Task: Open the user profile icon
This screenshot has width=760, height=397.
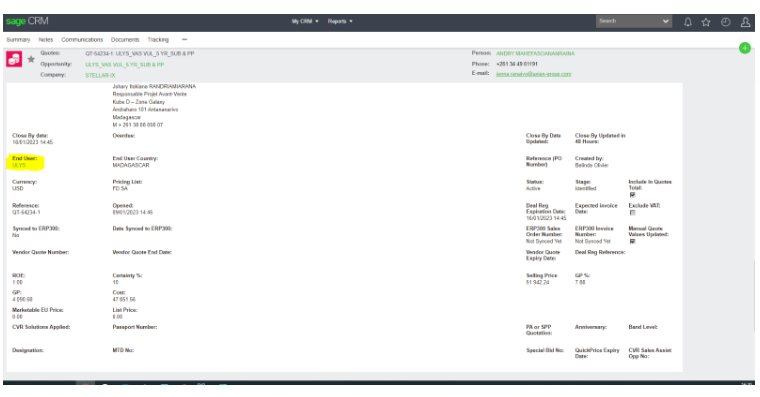Action: (x=745, y=22)
